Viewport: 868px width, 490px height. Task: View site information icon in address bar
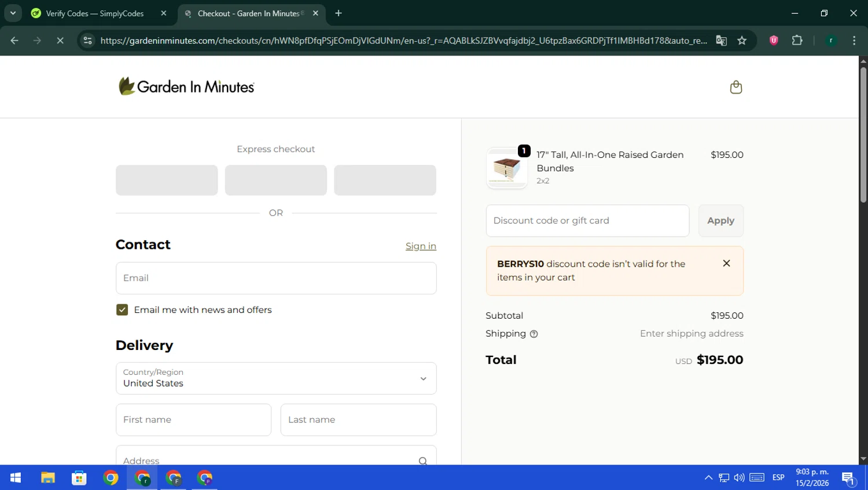(87, 40)
